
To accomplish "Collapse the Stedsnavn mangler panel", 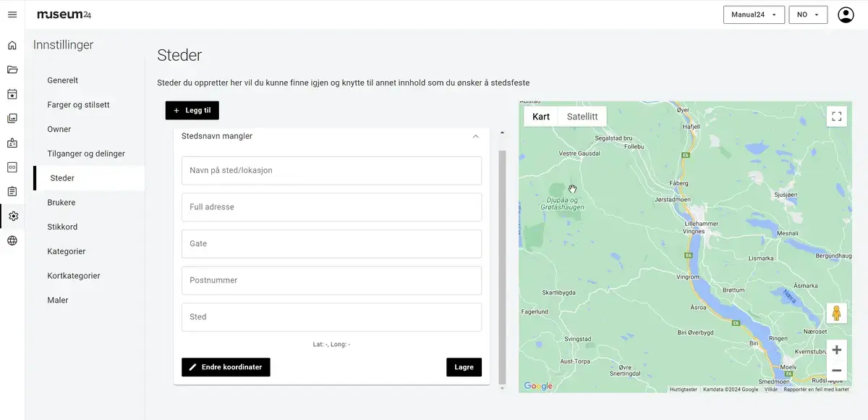I will click(x=475, y=136).
